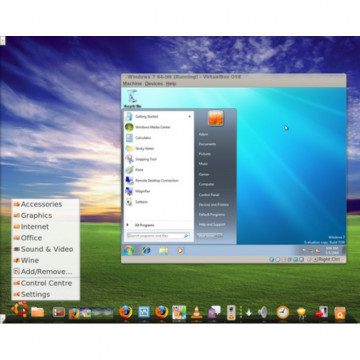The image size is (360, 360).
Task: Open Windows Explorer folder icon on taskbar
Action: tap(163, 250)
